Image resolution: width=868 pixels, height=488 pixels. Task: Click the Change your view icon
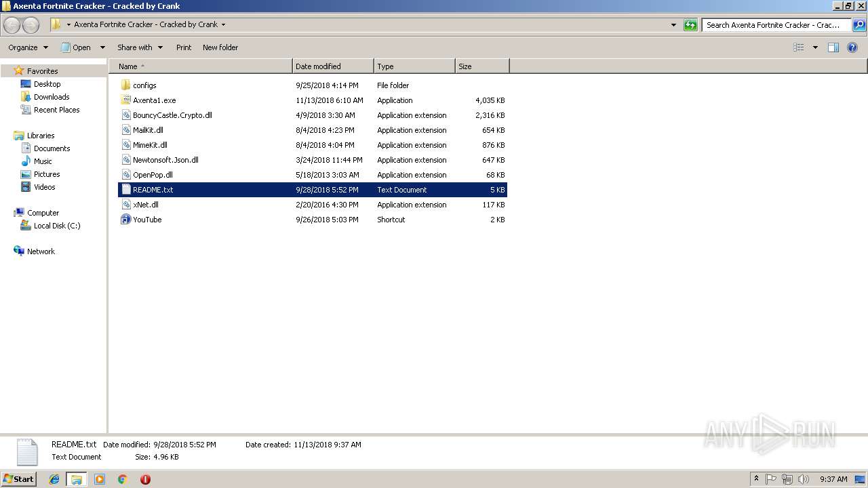pos(799,47)
